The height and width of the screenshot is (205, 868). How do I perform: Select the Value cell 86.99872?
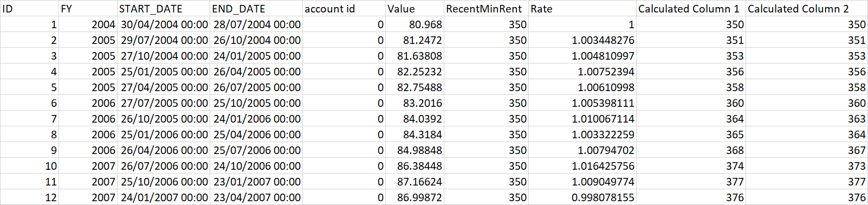tap(414, 197)
